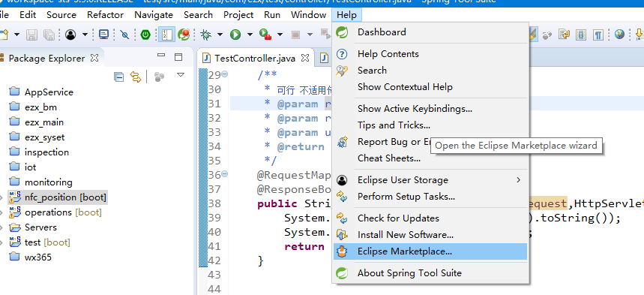Open dropdown beside the Stop icon
This screenshot has height=295, width=644.
tap(310, 35)
